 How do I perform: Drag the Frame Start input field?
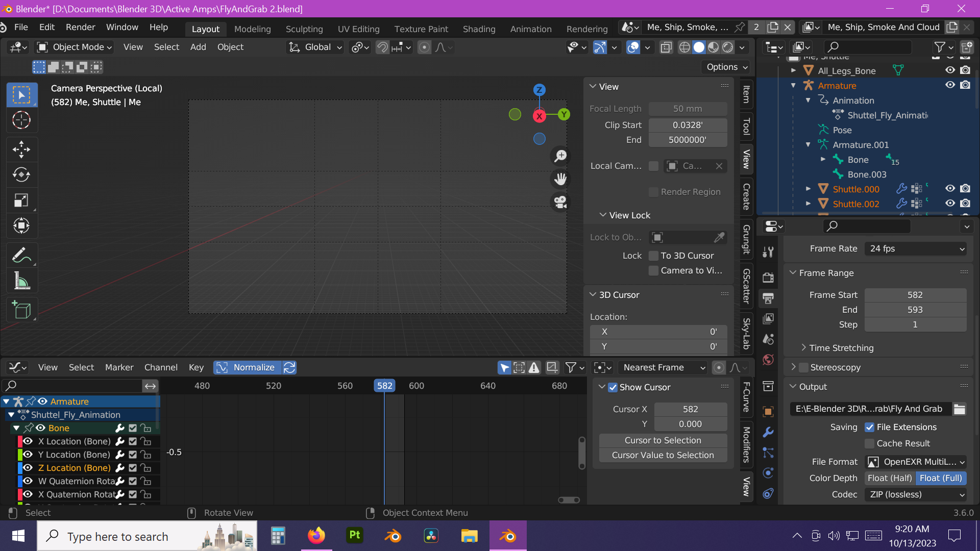click(915, 294)
